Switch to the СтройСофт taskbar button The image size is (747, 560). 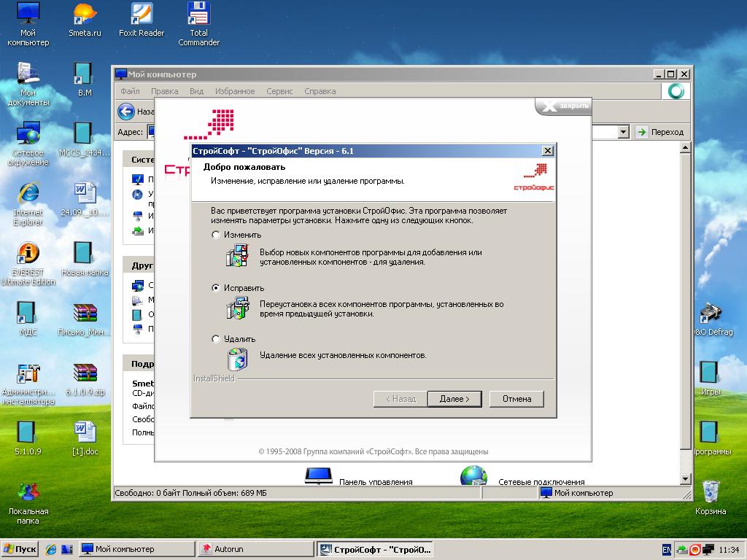click(x=376, y=549)
